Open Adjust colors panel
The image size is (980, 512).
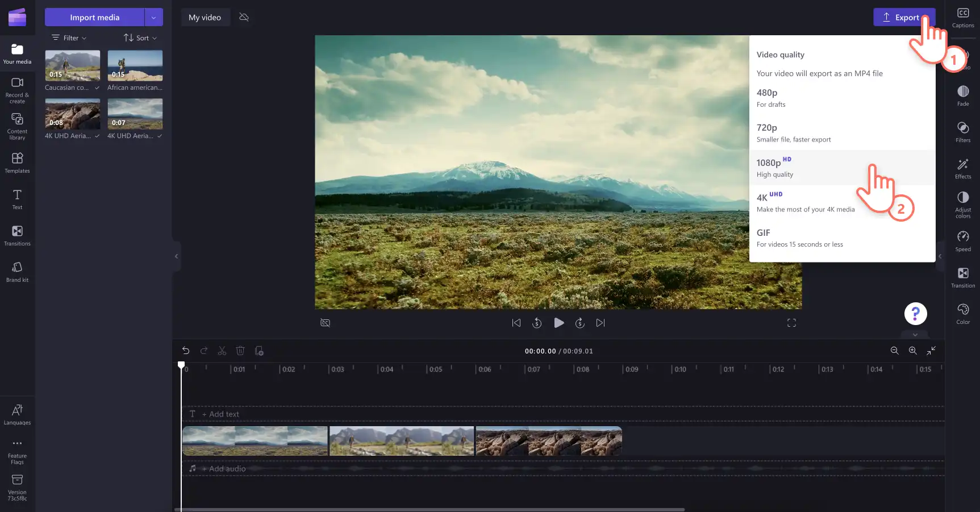tap(963, 204)
